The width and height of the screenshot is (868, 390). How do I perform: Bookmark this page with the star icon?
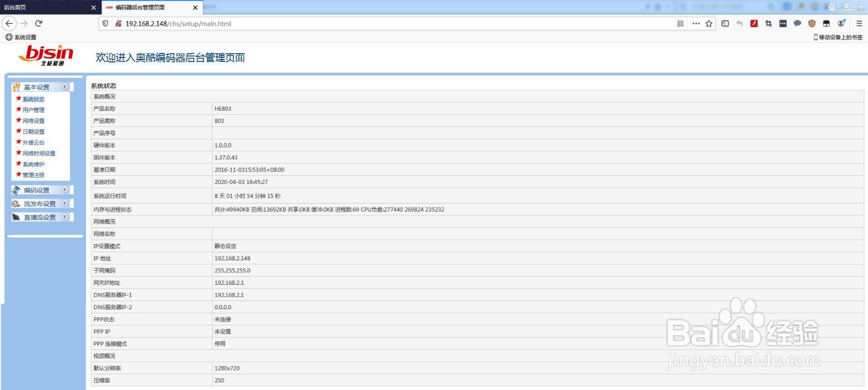click(709, 24)
